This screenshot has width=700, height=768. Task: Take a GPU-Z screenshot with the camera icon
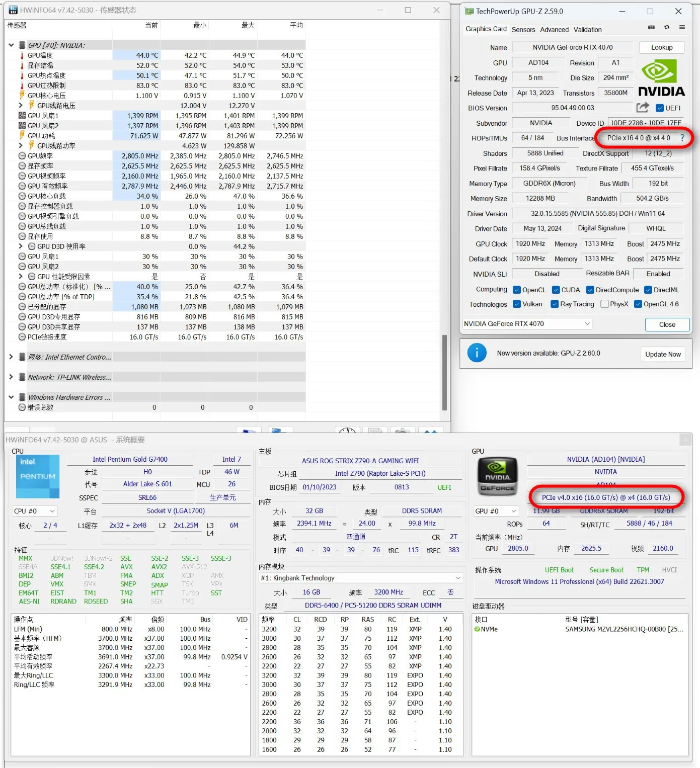[x=651, y=28]
